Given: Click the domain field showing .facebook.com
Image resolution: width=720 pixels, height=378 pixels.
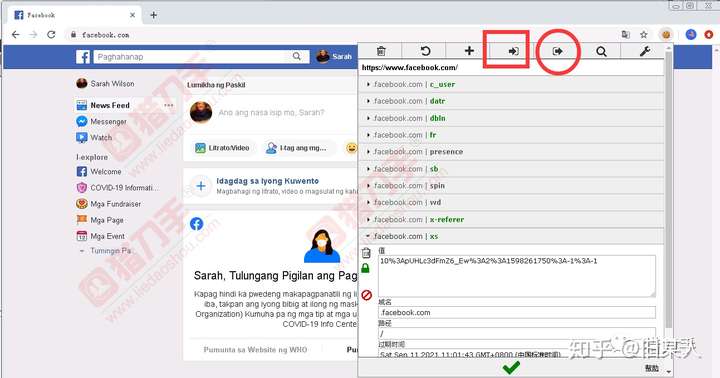Looking at the screenshot, I should (x=517, y=312).
